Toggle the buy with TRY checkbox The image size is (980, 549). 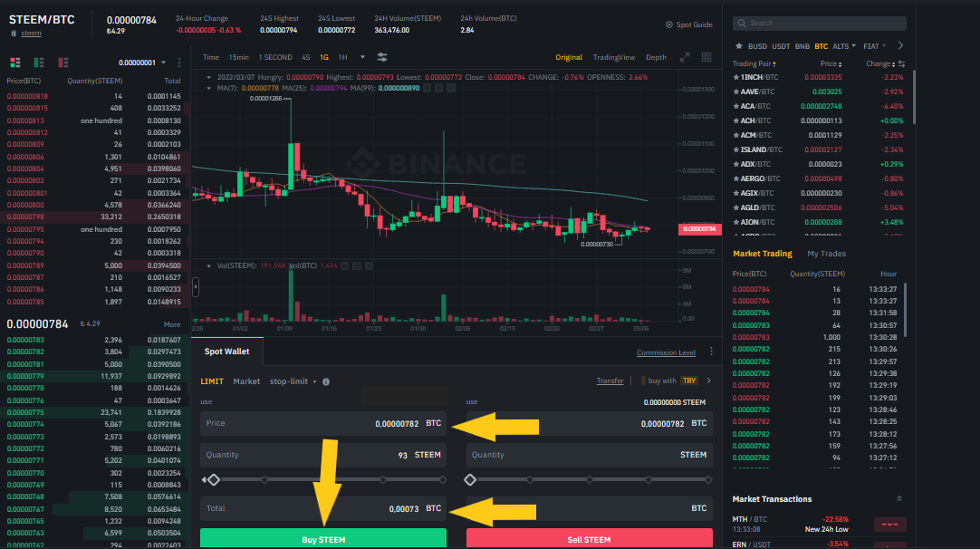[x=643, y=380]
